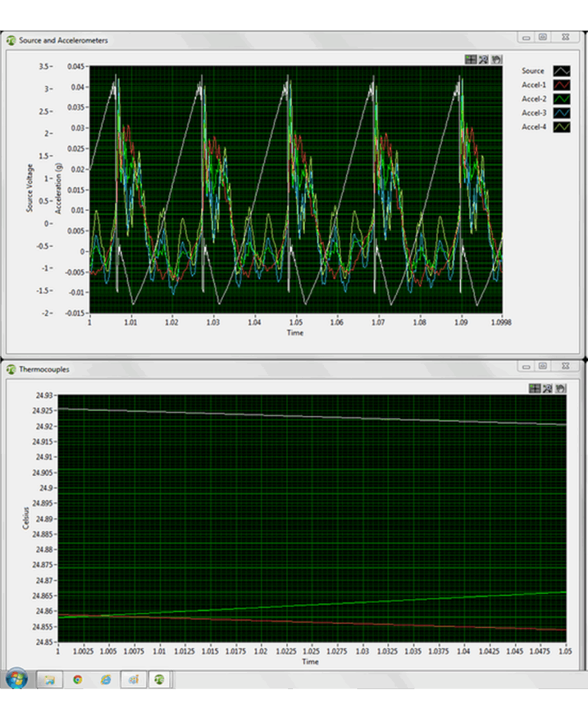Viewport: 588px width, 723px height.
Task: Select the cursor crosshair tool in Source and Accelerometers graph
Action: (x=471, y=60)
